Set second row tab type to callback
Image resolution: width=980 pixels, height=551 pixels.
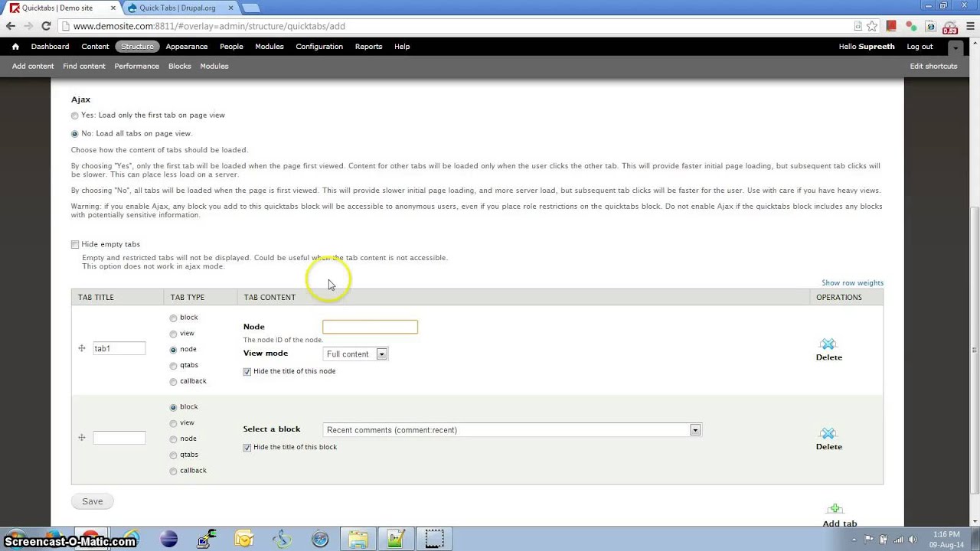click(x=174, y=471)
